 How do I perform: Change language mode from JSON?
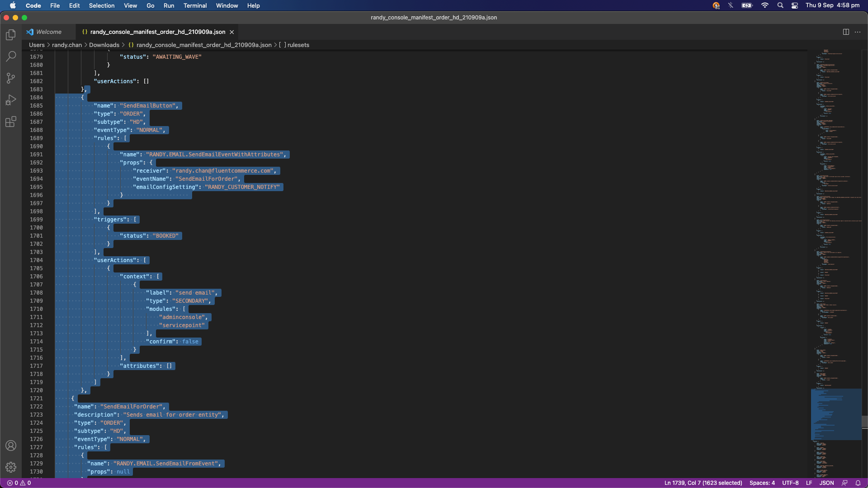coord(826,483)
